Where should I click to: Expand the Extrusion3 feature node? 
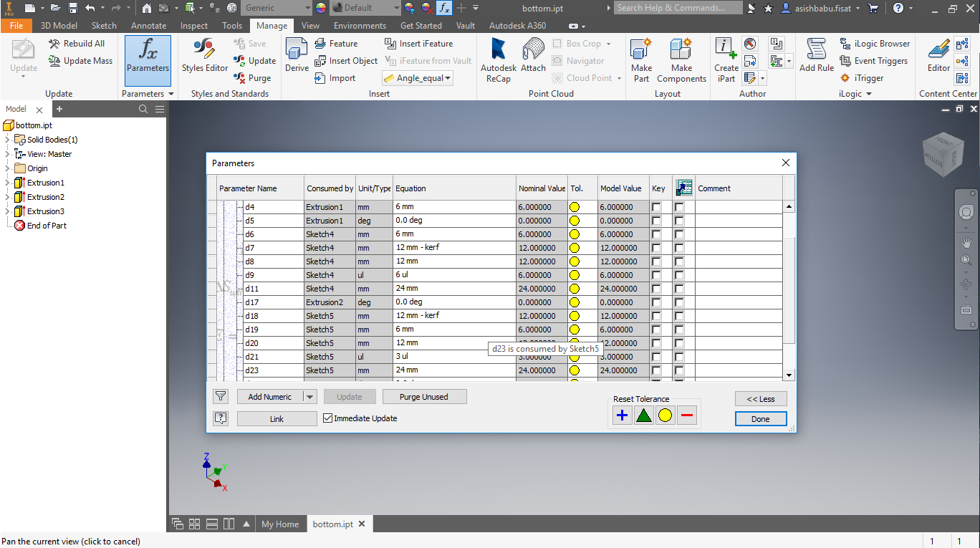tap(7, 211)
